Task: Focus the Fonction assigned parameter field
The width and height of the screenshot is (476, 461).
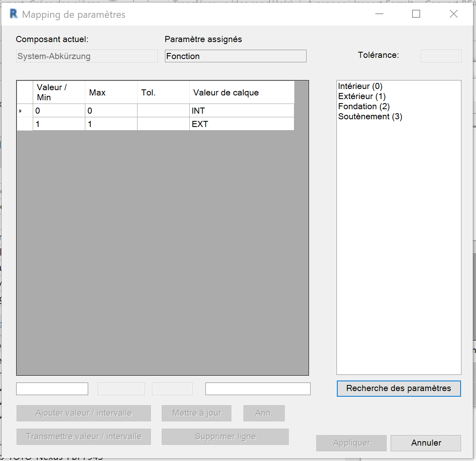Action: coord(235,56)
